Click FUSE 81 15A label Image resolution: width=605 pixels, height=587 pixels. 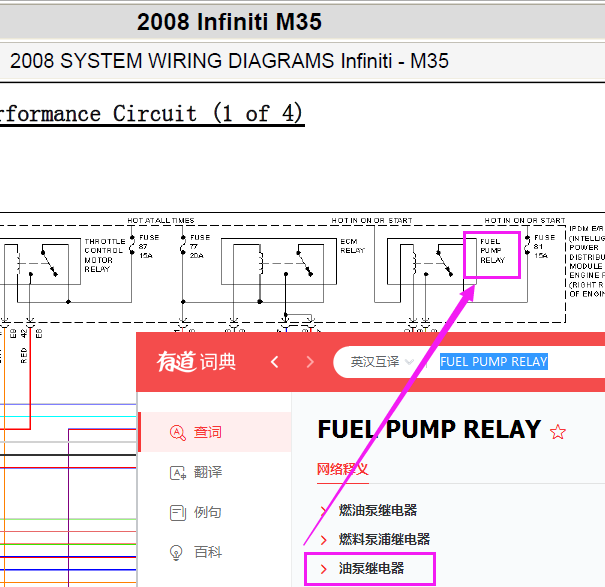pyautogui.click(x=544, y=246)
